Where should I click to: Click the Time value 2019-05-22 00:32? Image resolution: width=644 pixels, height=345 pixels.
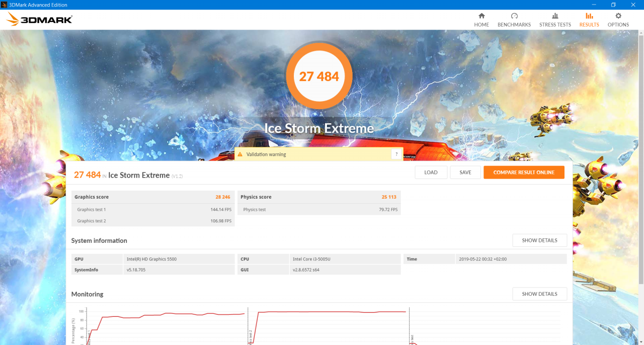483,259
